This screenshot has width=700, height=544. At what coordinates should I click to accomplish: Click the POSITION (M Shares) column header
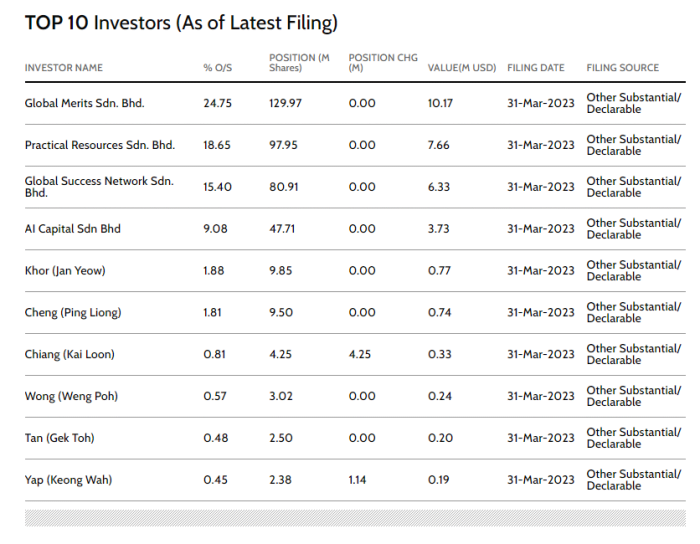(x=299, y=63)
